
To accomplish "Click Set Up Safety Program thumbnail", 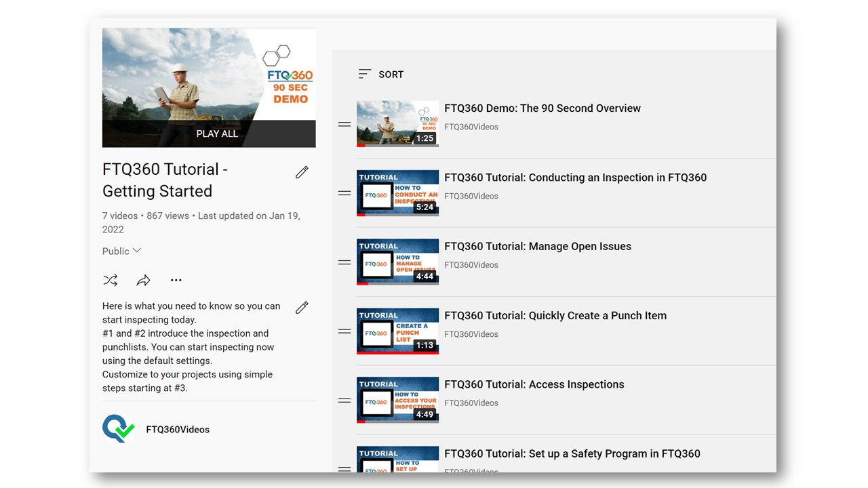I will (x=397, y=460).
